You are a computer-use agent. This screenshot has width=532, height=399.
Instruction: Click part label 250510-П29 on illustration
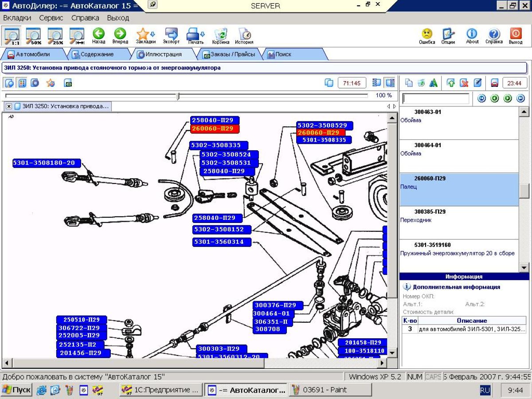[82, 320]
